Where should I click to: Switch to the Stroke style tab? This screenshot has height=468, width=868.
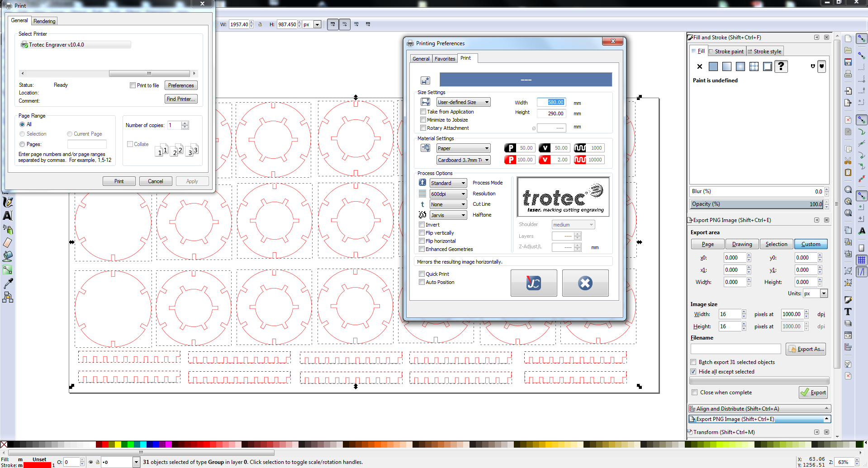click(x=765, y=52)
